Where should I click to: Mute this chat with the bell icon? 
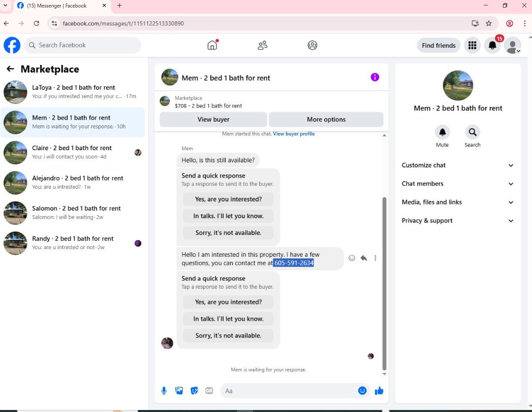click(442, 132)
